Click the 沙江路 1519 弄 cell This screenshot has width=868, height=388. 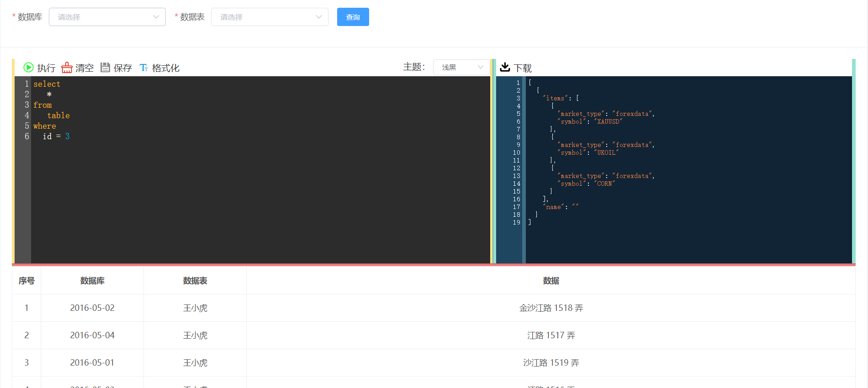[551, 363]
